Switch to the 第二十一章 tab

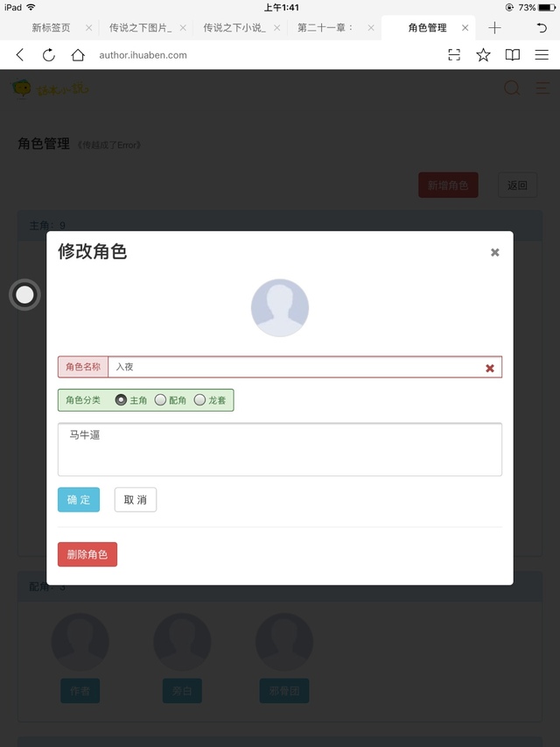pyautogui.click(x=325, y=28)
